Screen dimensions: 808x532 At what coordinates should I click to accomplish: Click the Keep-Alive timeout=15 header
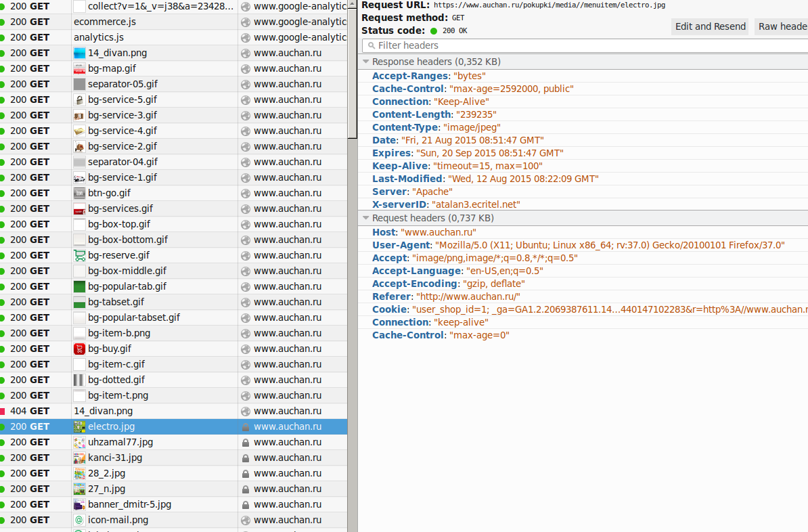(457, 166)
